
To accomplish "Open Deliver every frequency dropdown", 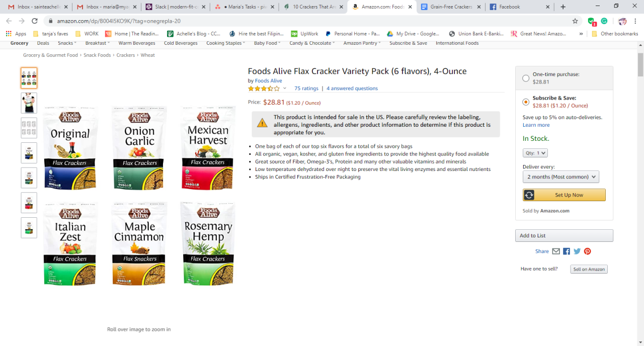I will pyautogui.click(x=561, y=177).
